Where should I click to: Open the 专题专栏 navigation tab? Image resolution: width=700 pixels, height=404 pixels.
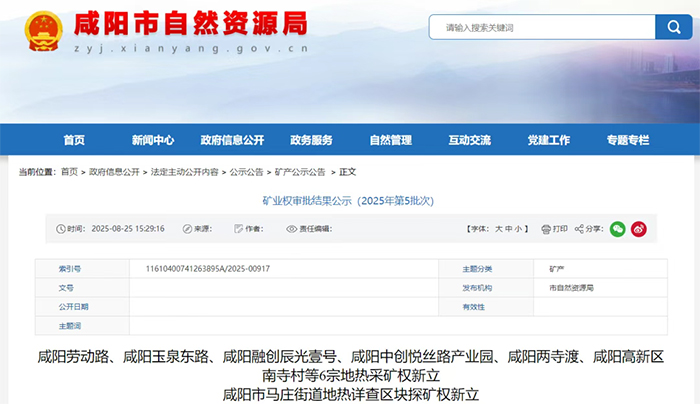(x=627, y=140)
